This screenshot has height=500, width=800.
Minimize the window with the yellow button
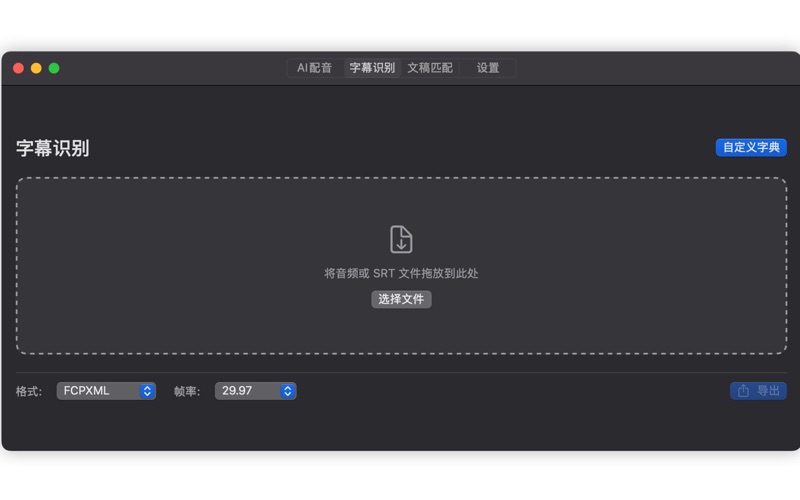point(36,68)
